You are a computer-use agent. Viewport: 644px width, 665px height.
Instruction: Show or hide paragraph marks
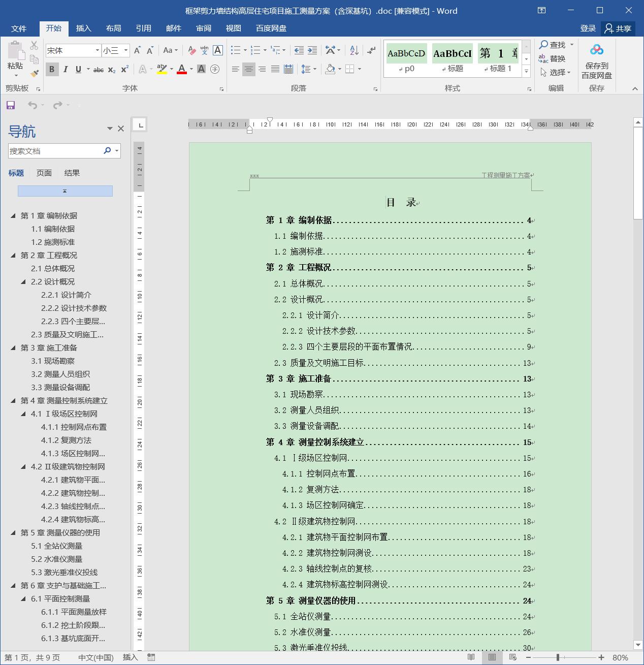click(x=372, y=50)
